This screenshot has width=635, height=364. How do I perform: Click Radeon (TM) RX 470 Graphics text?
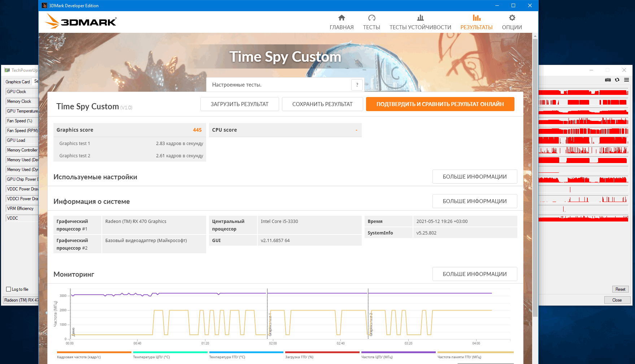[136, 222]
